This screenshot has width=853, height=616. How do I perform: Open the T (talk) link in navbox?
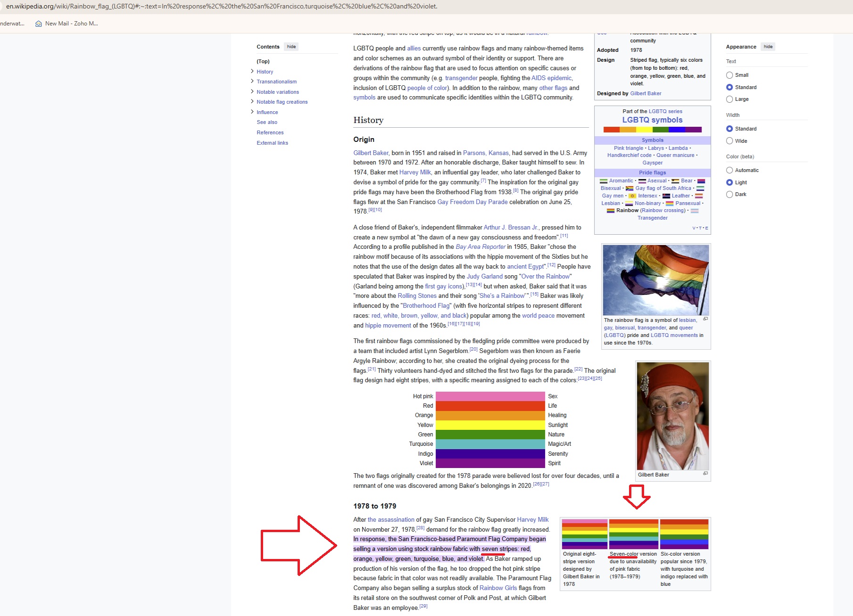[x=700, y=228]
